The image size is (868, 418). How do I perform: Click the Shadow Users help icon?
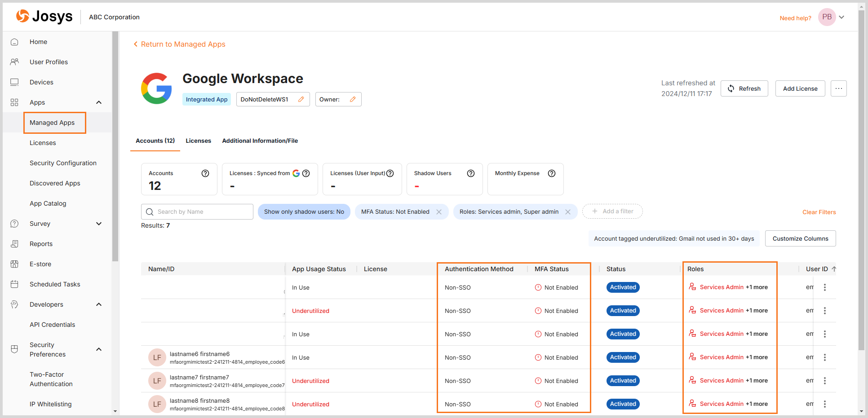pyautogui.click(x=471, y=173)
